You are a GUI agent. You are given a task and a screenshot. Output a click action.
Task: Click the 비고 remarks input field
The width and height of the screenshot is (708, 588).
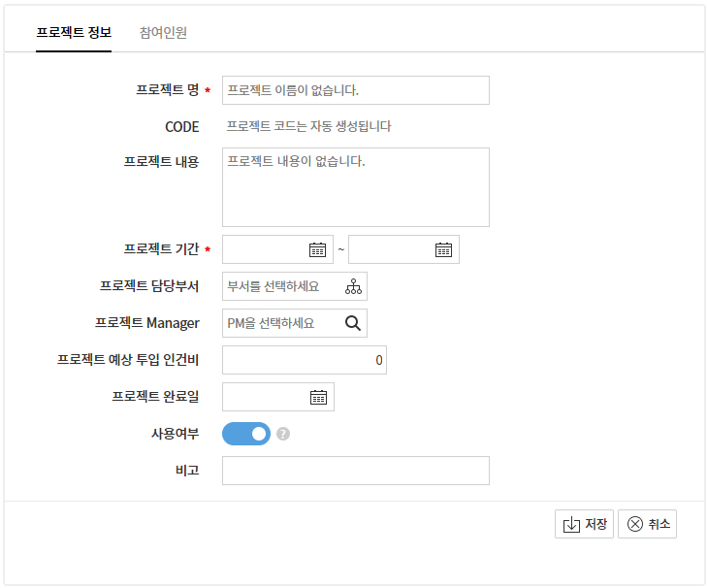coord(355,471)
